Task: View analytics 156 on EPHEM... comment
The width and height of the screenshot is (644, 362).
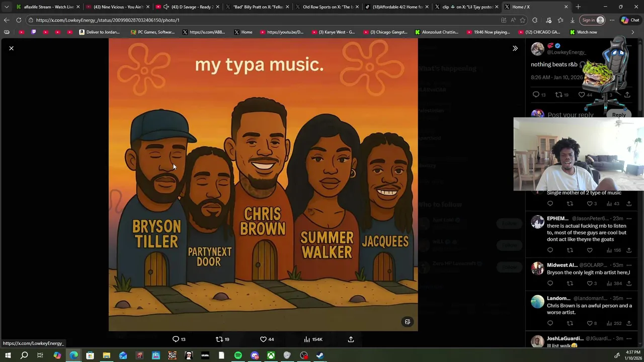Action: tap(613, 250)
